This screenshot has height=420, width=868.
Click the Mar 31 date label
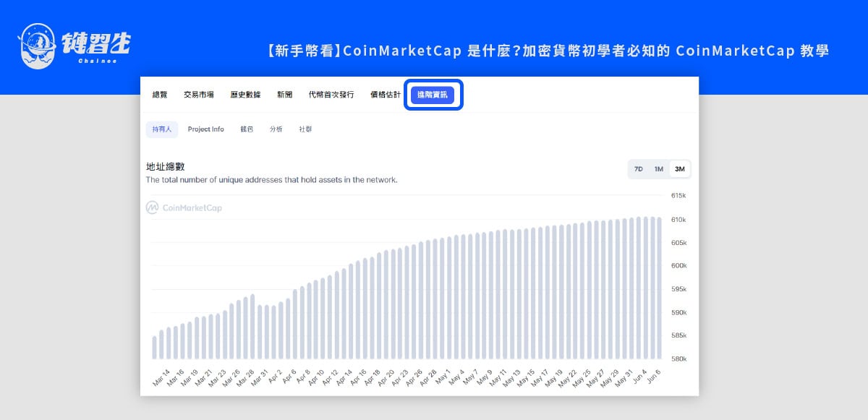tap(260, 377)
